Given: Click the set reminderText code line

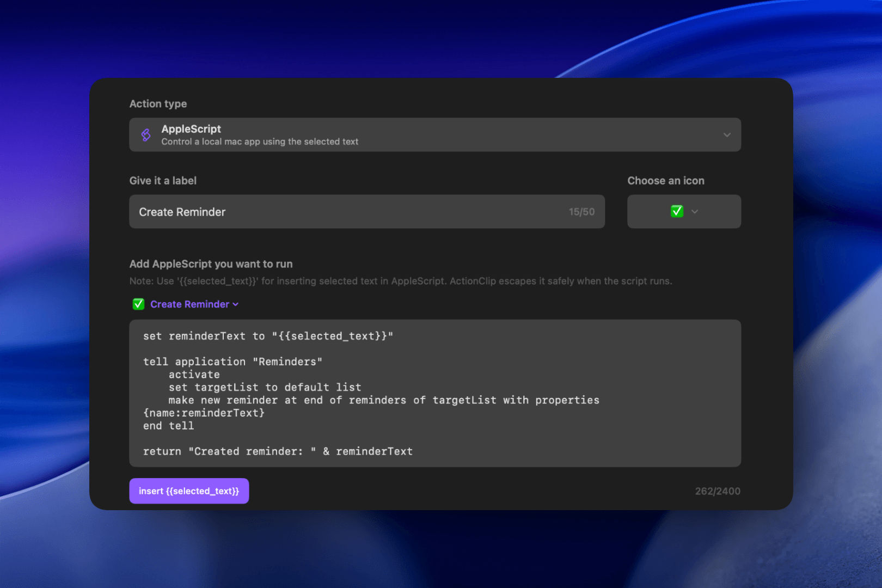Looking at the screenshot, I should (268, 336).
